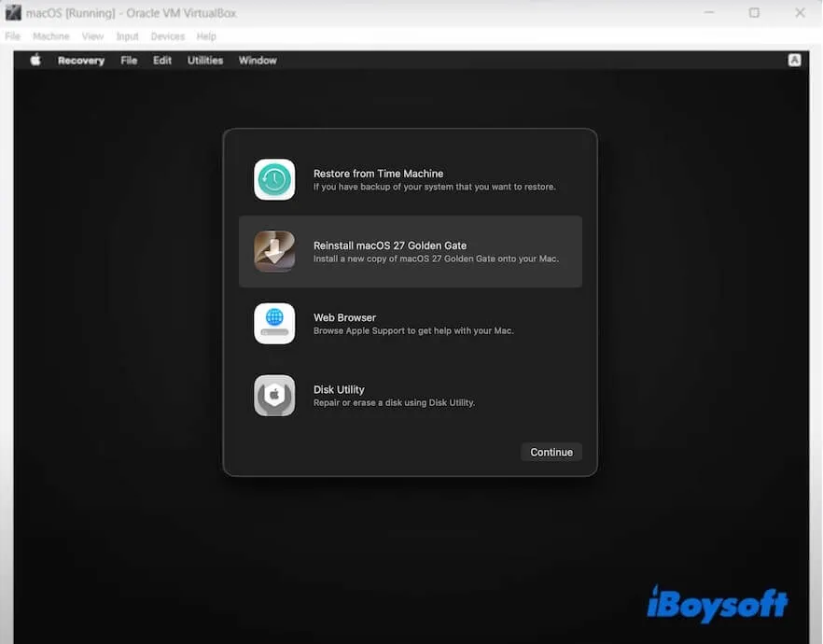Image resolution: width=823 pixels, height=644 pixels.
Task: Open the Window menu
Action: click(258, 61)
